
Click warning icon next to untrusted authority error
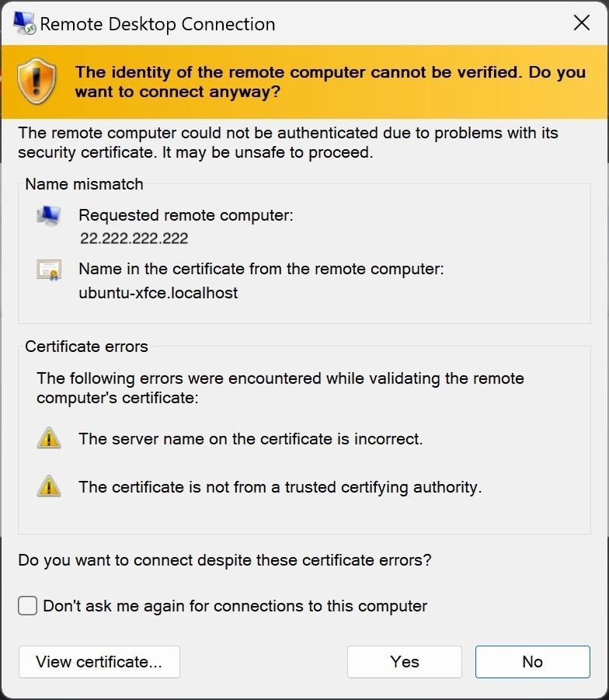[48, 487]
